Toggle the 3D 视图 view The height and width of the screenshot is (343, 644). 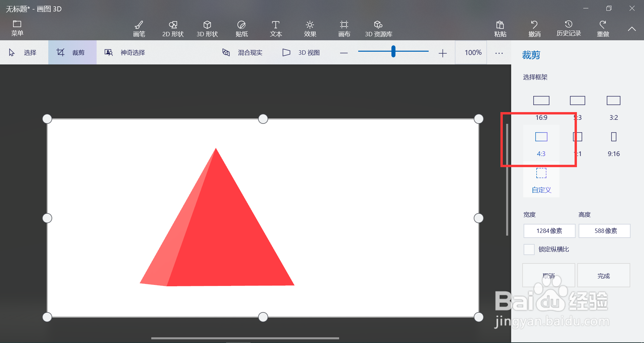pos(301,52)
